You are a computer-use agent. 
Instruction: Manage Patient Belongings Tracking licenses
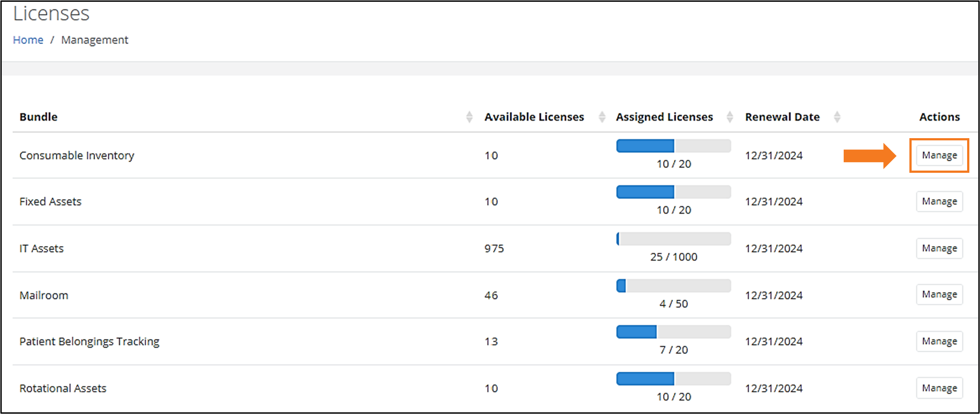[939, 341]
